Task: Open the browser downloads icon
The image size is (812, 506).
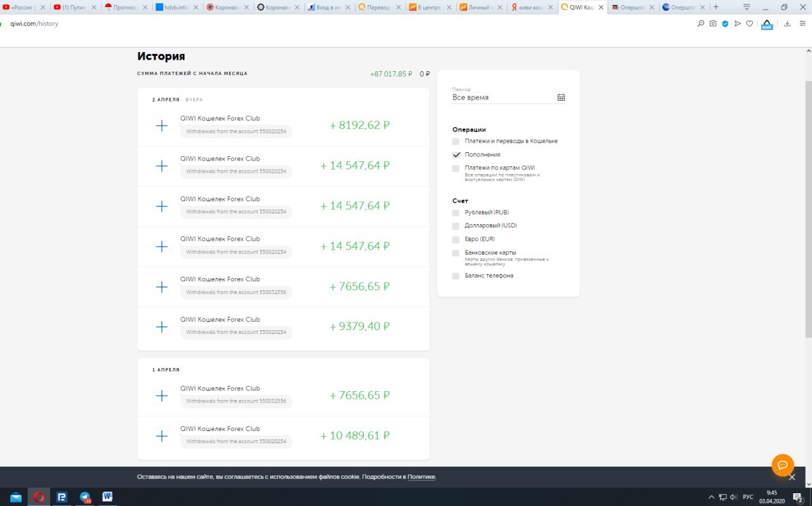Action: point(787,23)
